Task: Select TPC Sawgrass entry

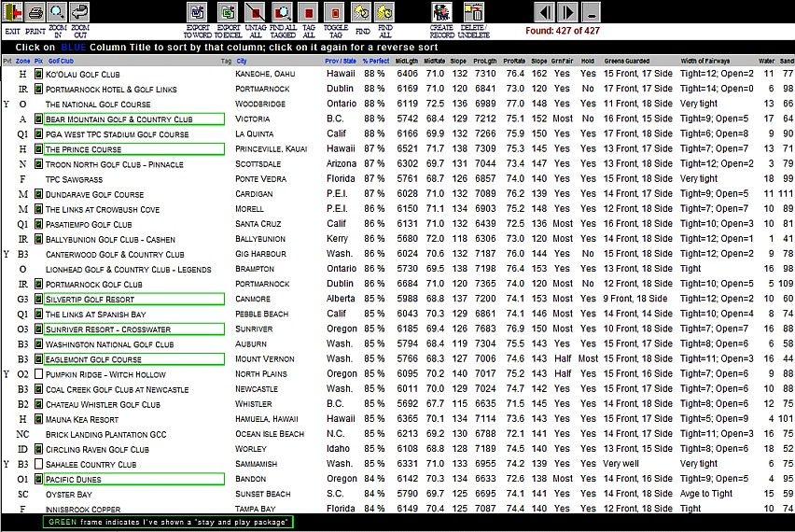Action: [x=74, y=179]
